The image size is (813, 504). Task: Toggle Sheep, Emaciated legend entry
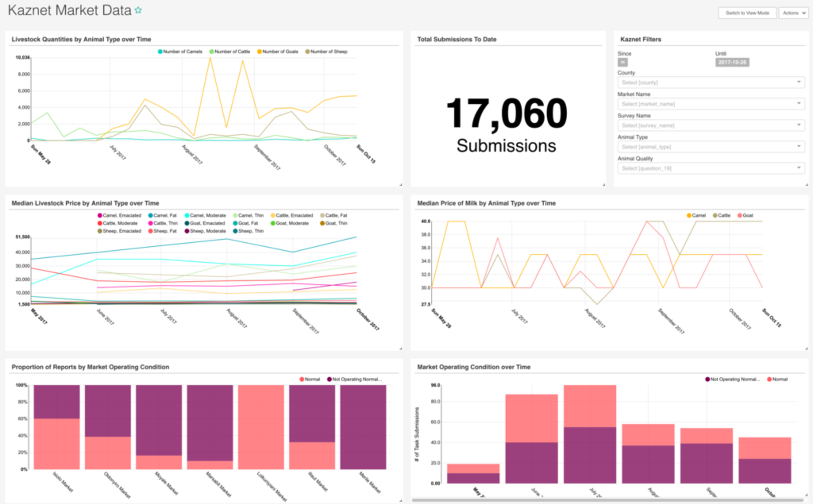(x=119, y=231)
